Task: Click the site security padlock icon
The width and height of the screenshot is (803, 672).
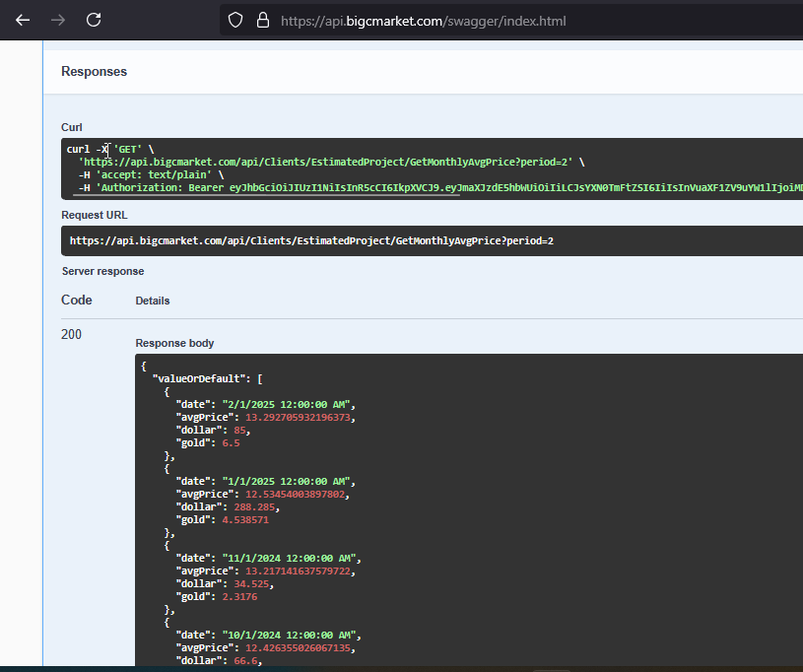Action: pyautogui.click(x=262, y=20)
